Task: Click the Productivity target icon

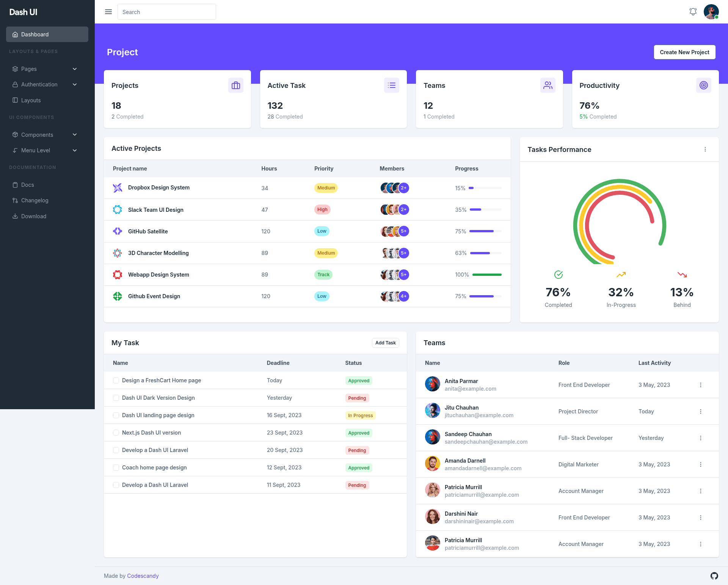Action: point(704,85)
